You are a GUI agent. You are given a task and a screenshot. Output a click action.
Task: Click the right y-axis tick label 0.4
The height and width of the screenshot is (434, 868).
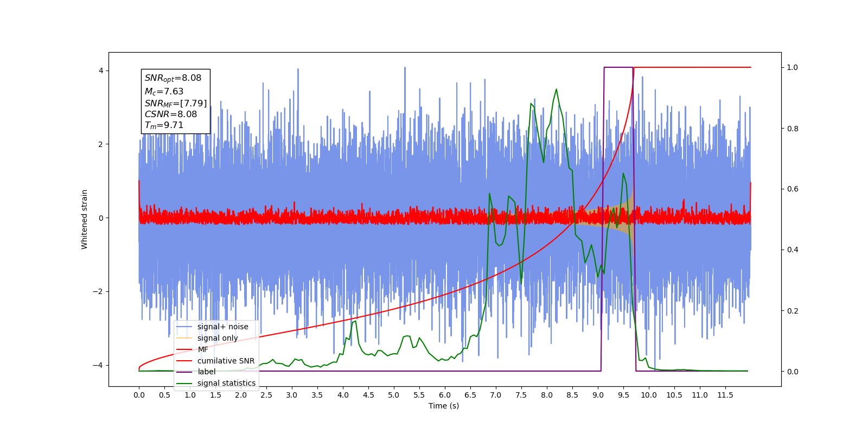pos(793,250)
